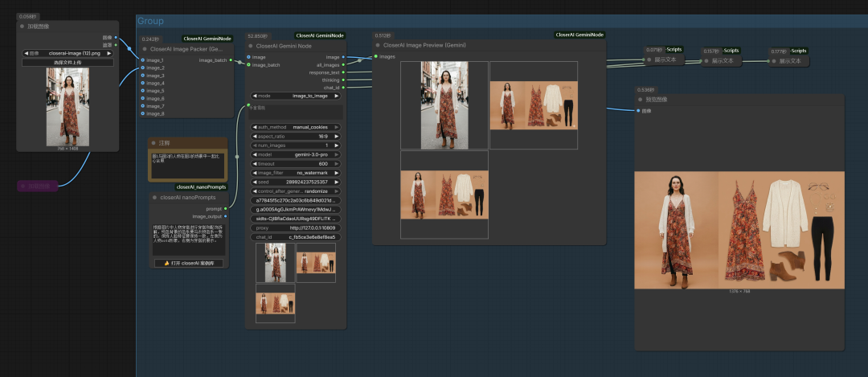Click the response_text output port
Image resolution: width=868 pixels, height=377 pixels.
click(344, 72)
